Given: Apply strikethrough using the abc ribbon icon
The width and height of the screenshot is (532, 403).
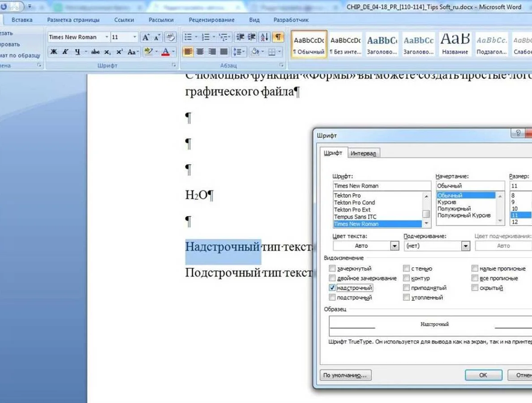Looking at the screenshot, I should click(95, 52).
